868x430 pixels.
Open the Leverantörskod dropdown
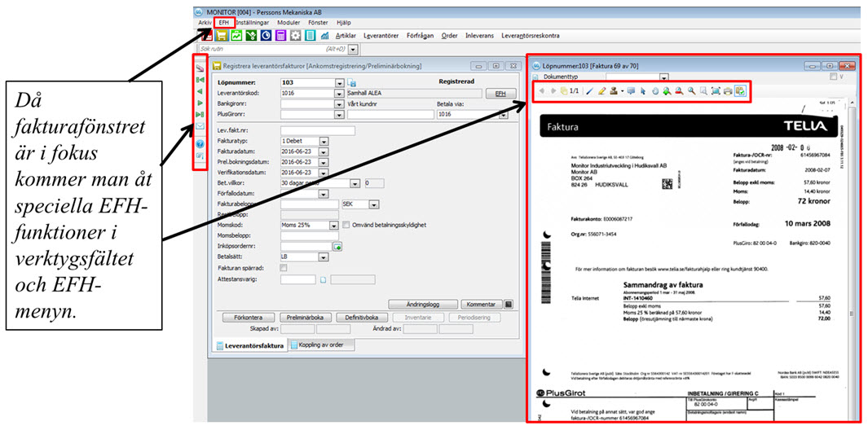[x=339, y=94]
